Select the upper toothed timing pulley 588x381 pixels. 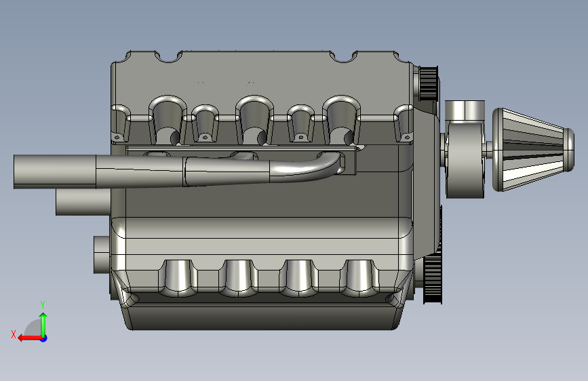[428, 83]
